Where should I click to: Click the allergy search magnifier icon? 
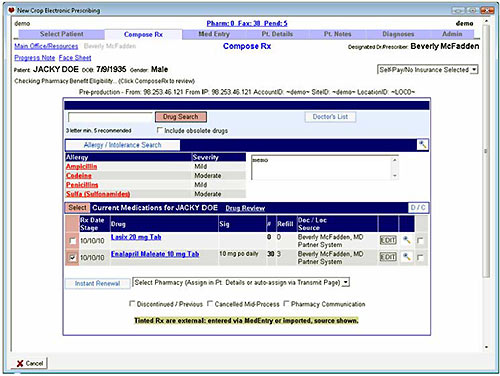click(x=422, y=145)
